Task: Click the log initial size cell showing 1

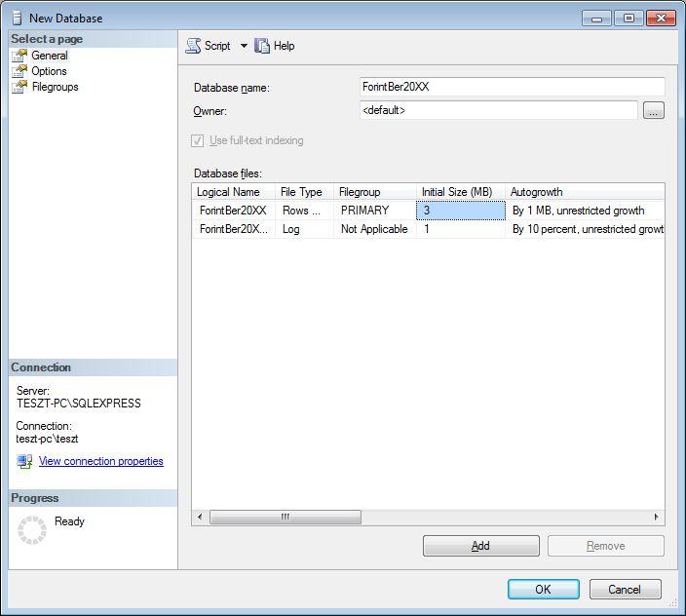Action: click(461, 229)
